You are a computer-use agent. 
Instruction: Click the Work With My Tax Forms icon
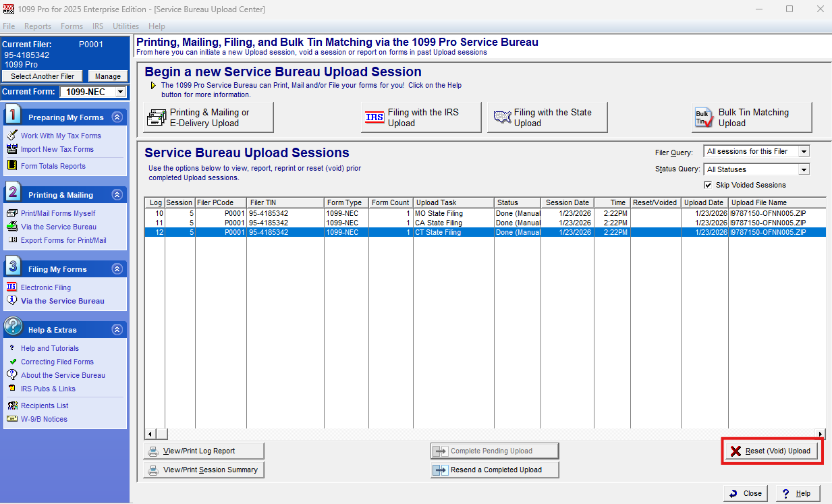click(11, 136)
